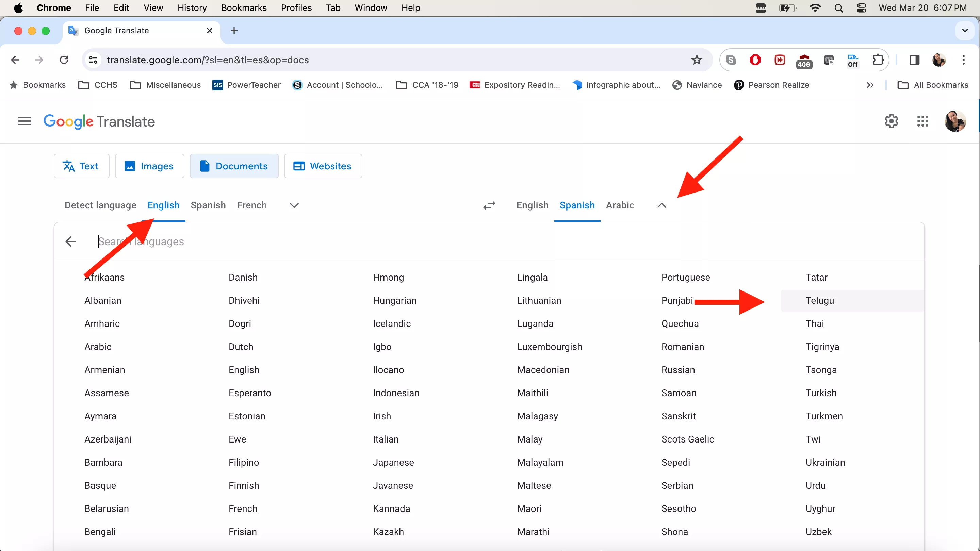Open the Google apps launcher grid

pyautogui.click(x=922, y=121)
